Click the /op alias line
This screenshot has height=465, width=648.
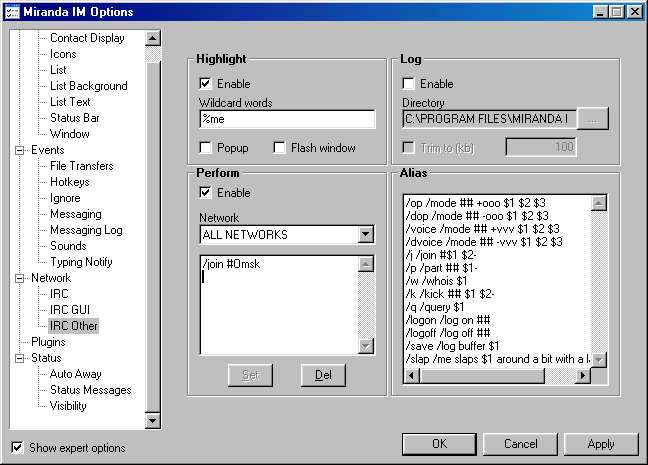475,203
